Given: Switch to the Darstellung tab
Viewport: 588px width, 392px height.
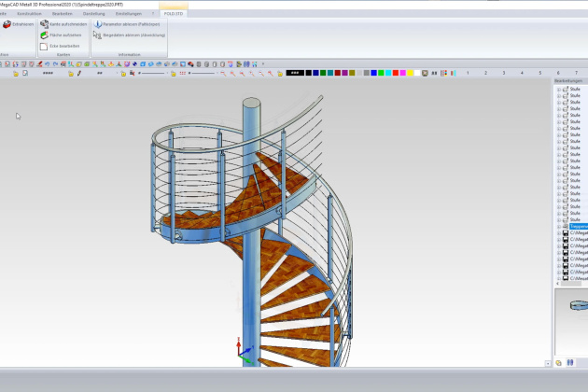Looking at the screenshot, I should (94, 14).
